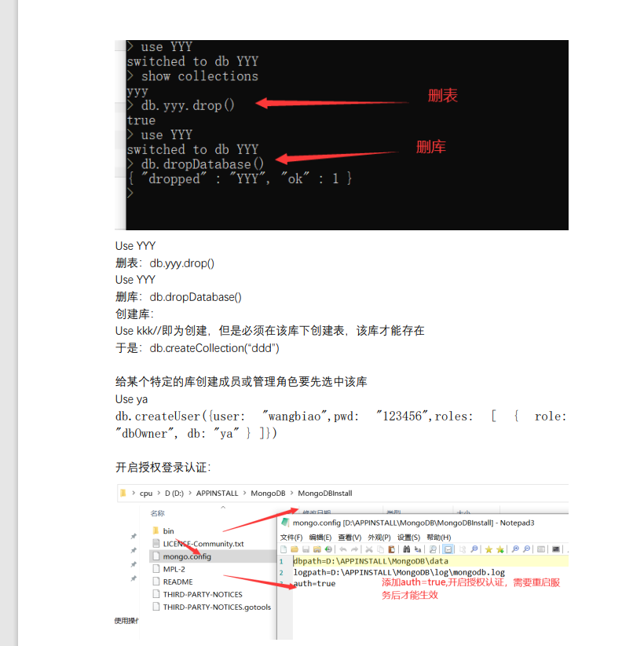This screenshot has width=644, height=646.
Task: Toggle the highlighted Word Wrap toolbar button
Action: (x=448, y=549)
